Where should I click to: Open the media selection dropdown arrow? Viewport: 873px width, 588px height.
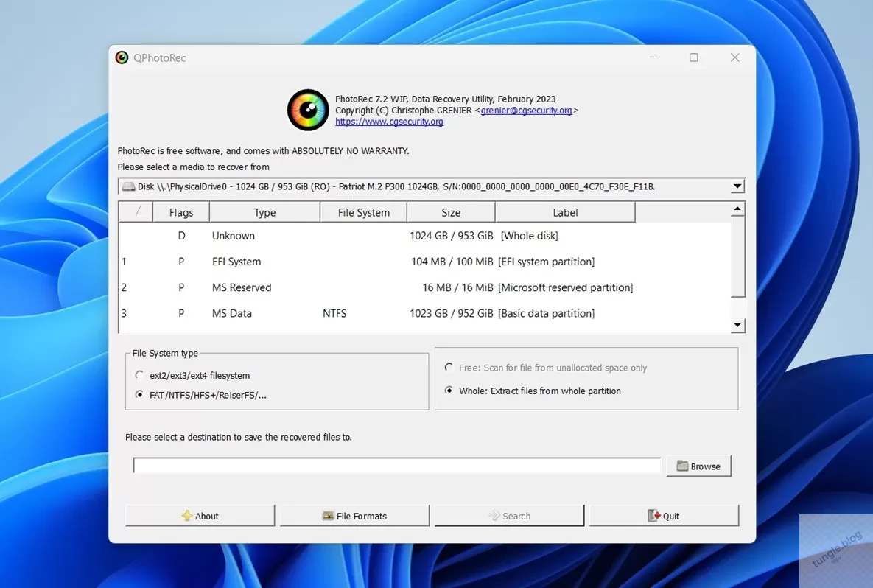(x=737, y=186)
